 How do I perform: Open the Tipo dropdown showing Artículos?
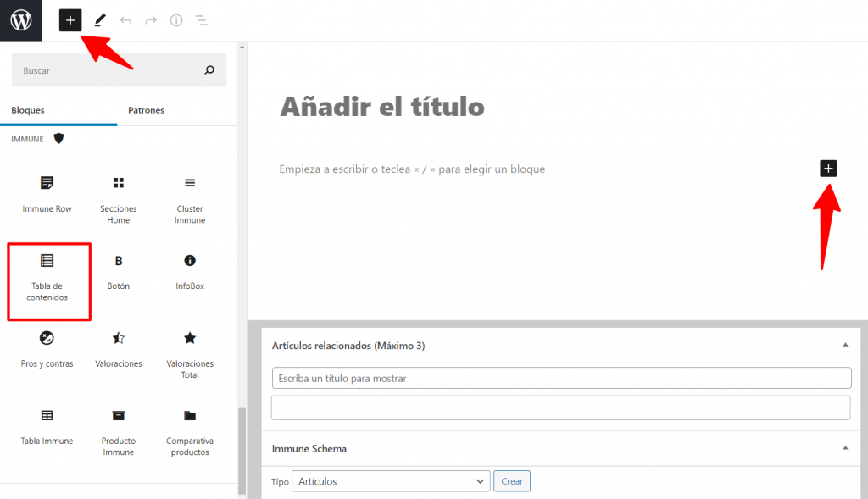pos(391,481)
